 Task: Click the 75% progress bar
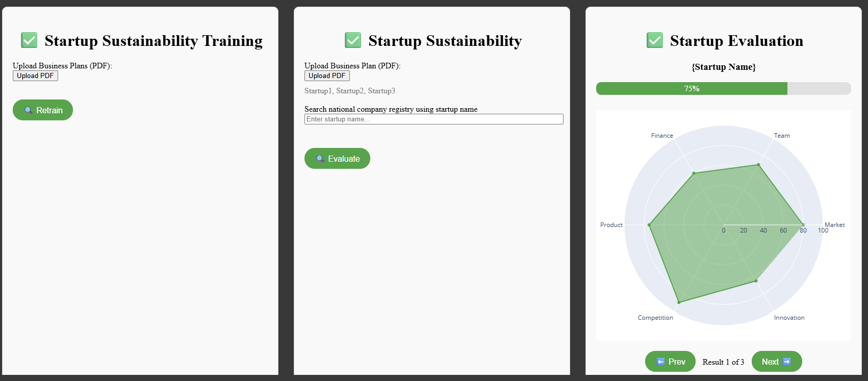723,89
